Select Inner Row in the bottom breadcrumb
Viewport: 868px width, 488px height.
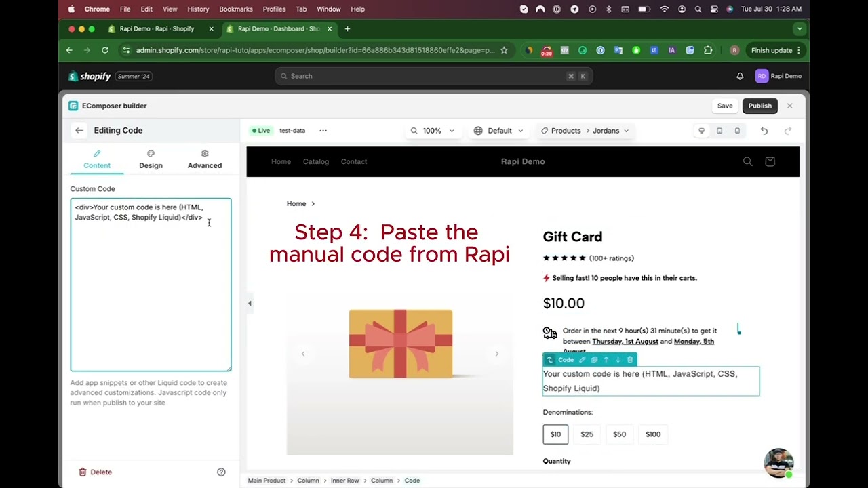click(x=345, y=481)
